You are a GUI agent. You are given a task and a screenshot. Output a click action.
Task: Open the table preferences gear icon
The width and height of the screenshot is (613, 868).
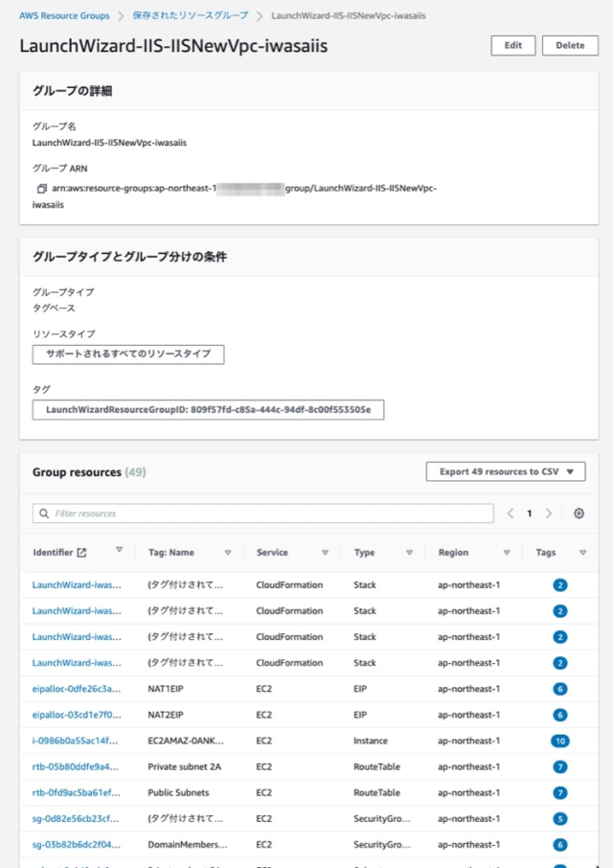579,514
